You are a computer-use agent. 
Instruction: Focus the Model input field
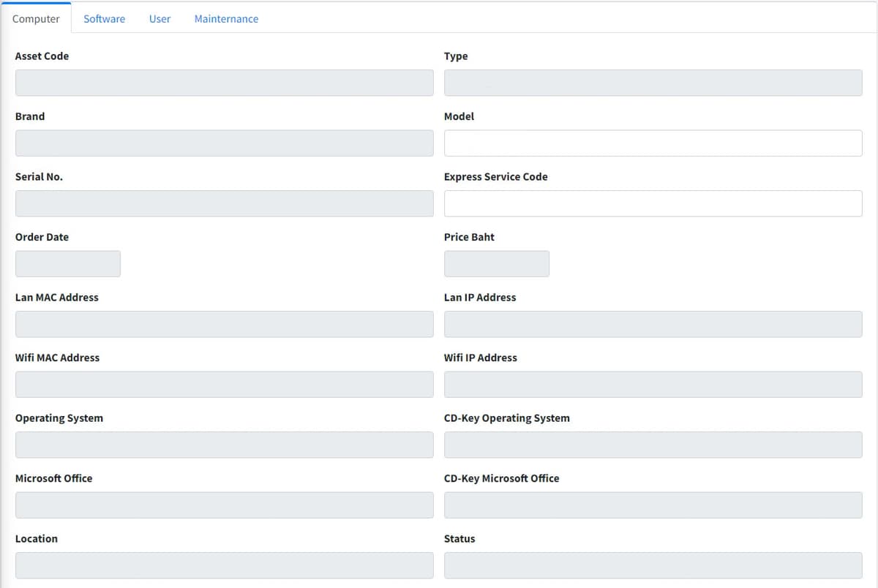click(653, 143)
